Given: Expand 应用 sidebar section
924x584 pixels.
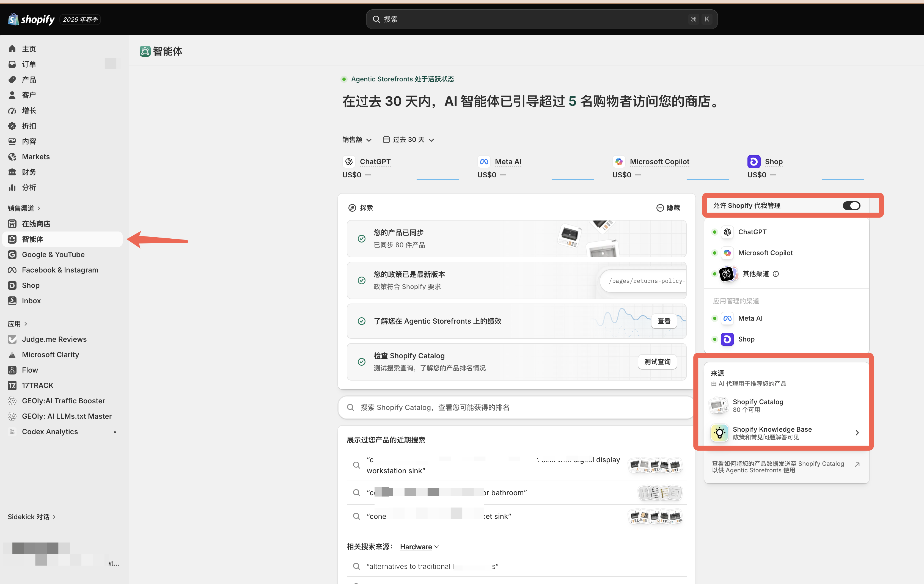Looking at the screenshot, I should click(x=17, y=323).
